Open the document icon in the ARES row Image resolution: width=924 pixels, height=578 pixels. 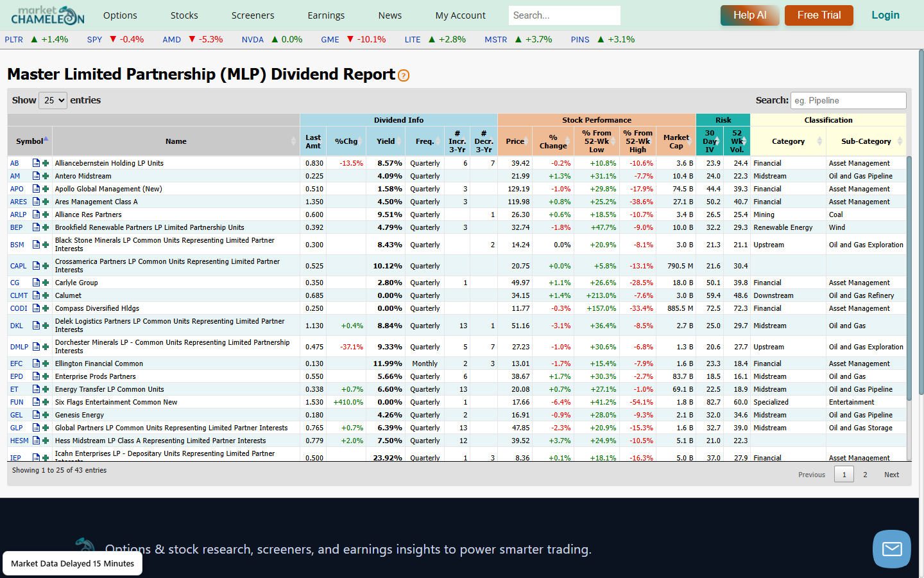[x=37, y=202]
